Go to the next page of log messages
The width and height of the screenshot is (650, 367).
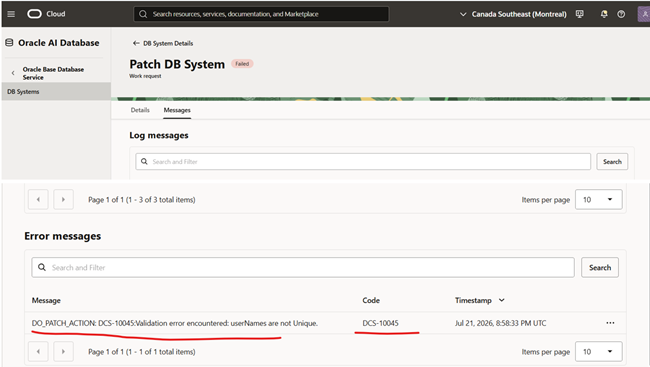coord(63,199)
